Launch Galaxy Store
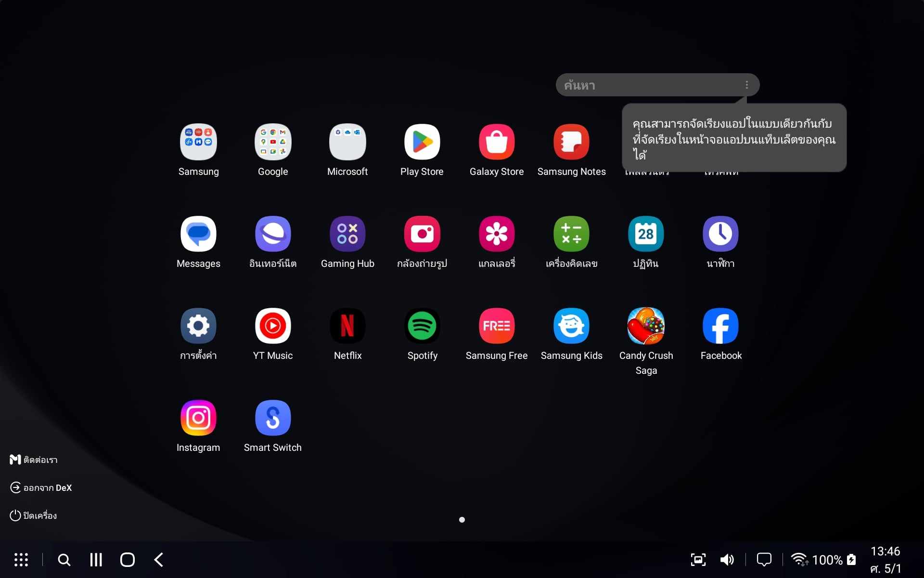 tap(497, 142)
